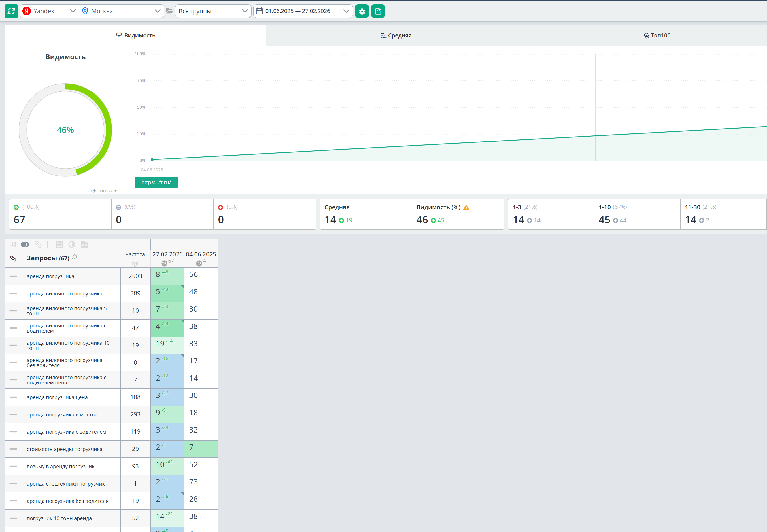Screen dimensions: 767x532
Task: Click the https:...ft.ru/ legend button
Action: point(156,182)
